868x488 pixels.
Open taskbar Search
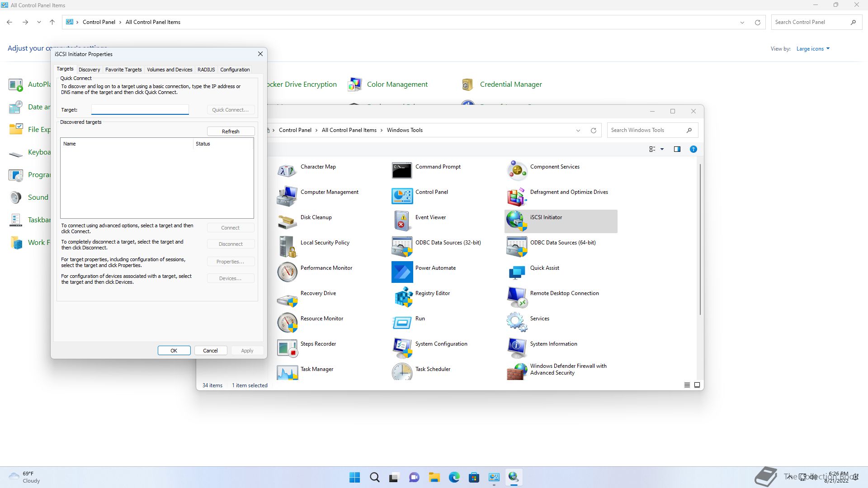click(x=374, y=477)
